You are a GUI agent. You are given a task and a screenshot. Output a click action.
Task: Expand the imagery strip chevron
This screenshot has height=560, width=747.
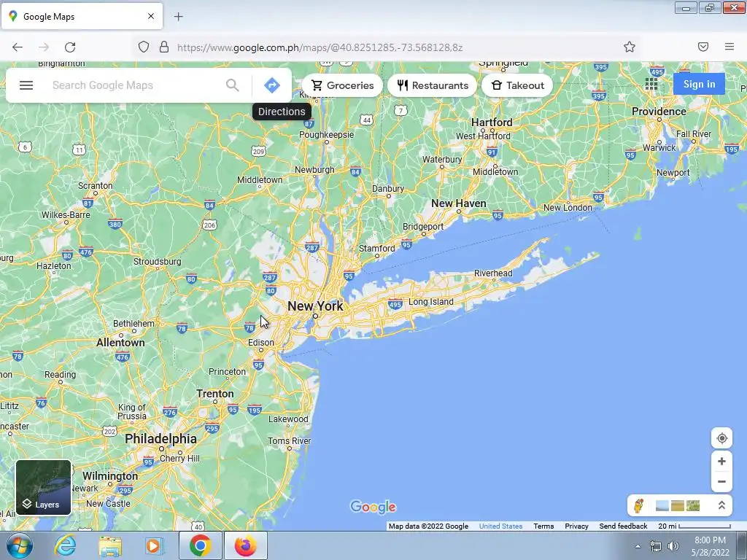[721, 505]
